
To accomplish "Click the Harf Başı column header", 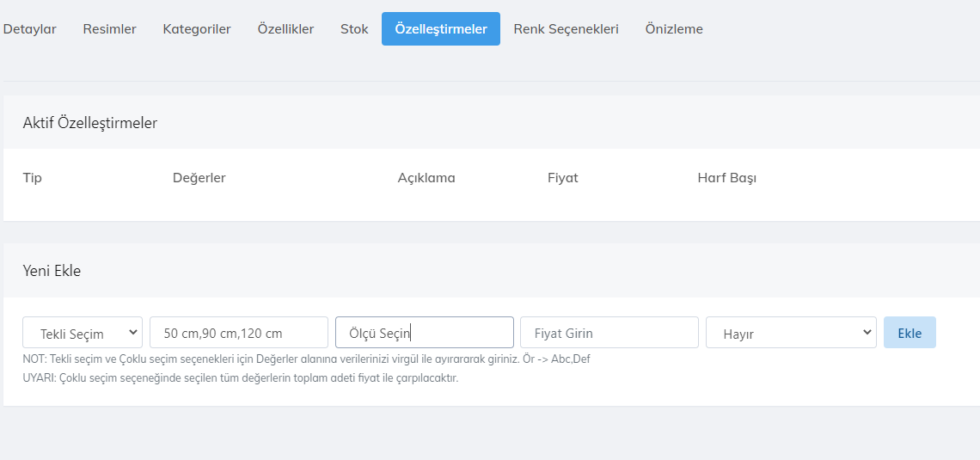I will pyautogui.click(x=726, y=178).
